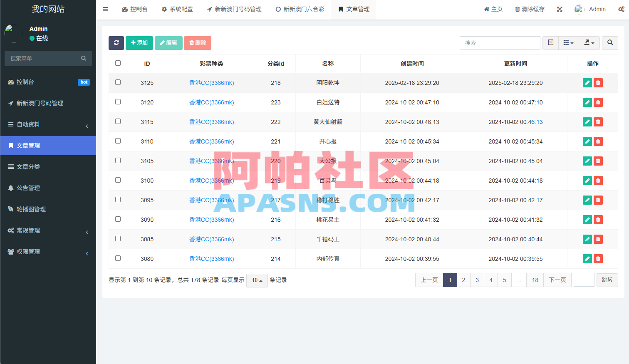Viewport: 629px width, 364px height.
Task: Edit row 3095 with green pencil icon
Action: pos(587,200)
